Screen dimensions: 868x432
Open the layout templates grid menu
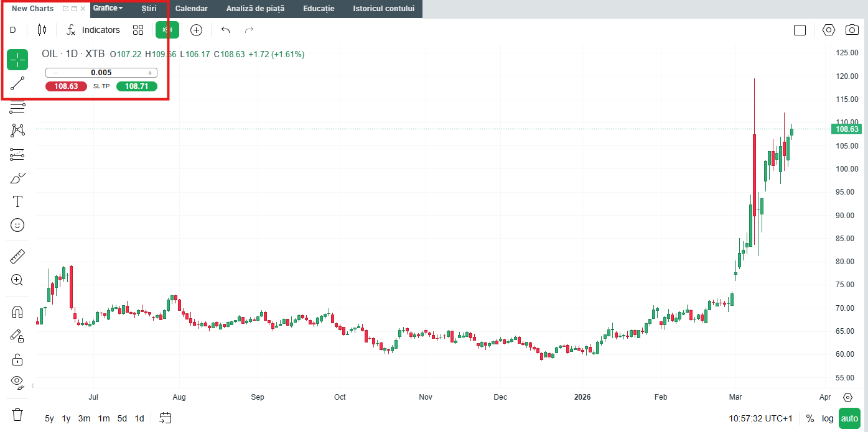[138, 30]
